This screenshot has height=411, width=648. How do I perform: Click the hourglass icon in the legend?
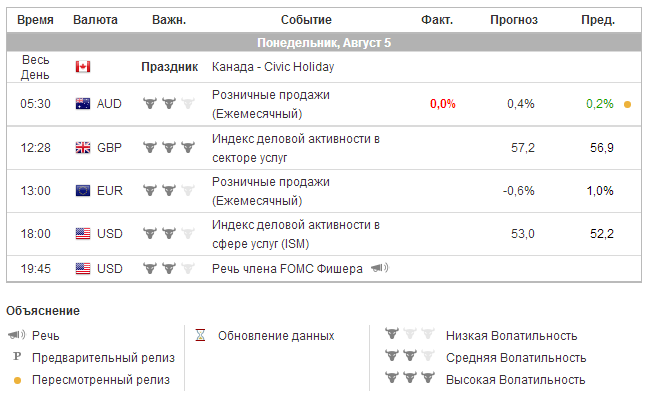200,336
